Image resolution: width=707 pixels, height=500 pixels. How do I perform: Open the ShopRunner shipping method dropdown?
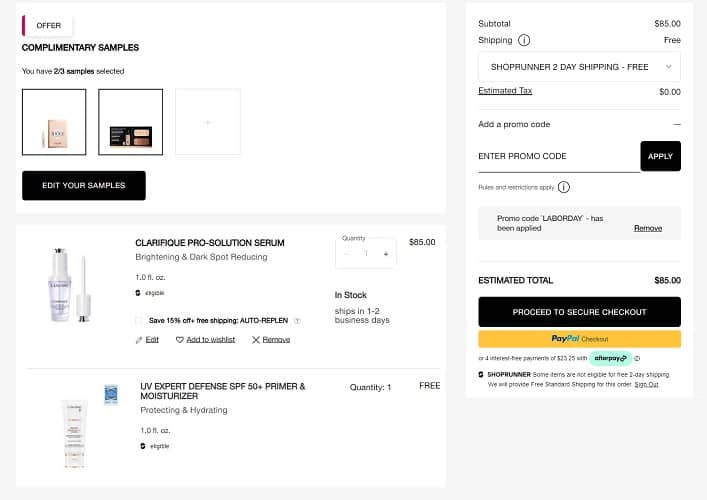pos(579,67)
